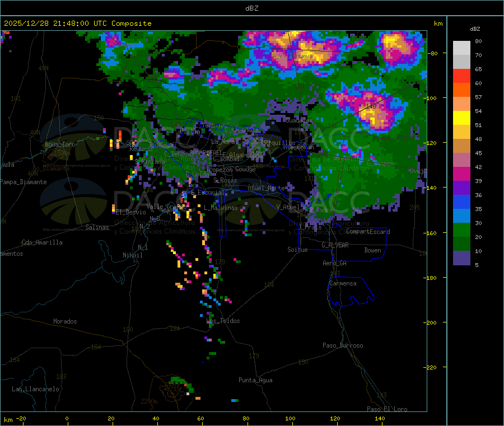Click the legend value '42'
The height and width of the screenshot is (426, 504).
click(x=478, y=167)
